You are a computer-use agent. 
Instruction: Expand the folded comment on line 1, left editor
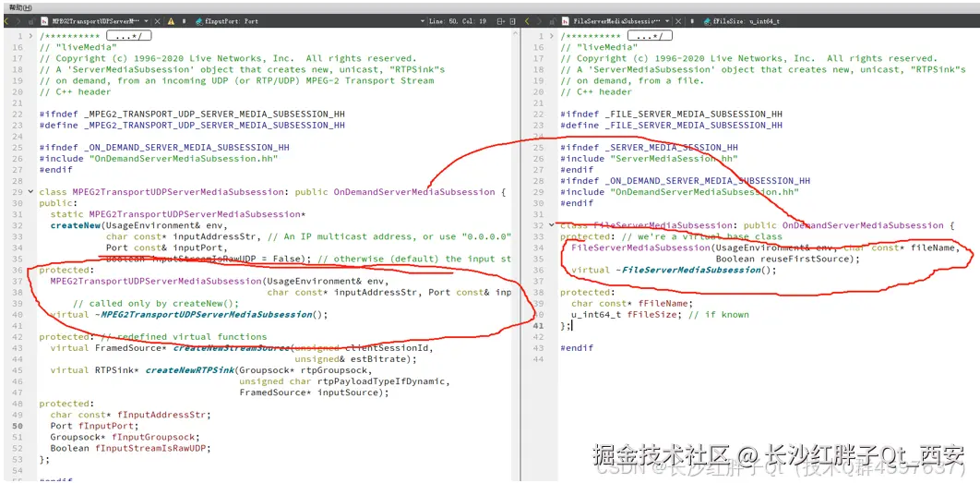31,36
